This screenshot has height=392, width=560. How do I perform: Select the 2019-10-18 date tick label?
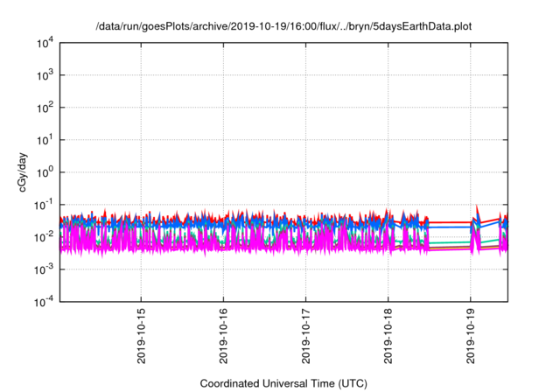click(x=388, y=336)
